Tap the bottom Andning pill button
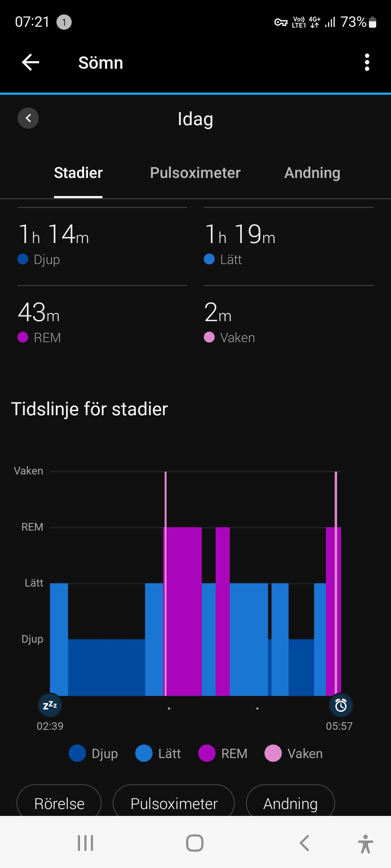The width and height of the screenshot is (391, 868). 290,801
